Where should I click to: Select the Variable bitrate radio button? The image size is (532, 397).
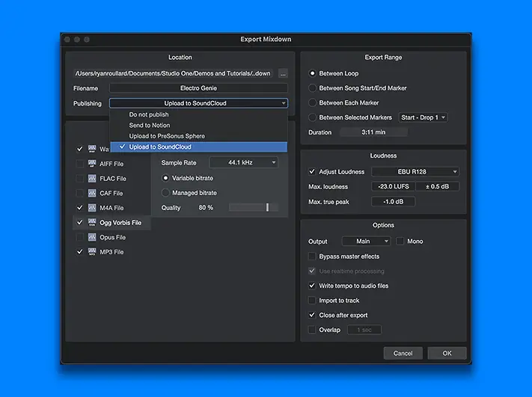165,178
